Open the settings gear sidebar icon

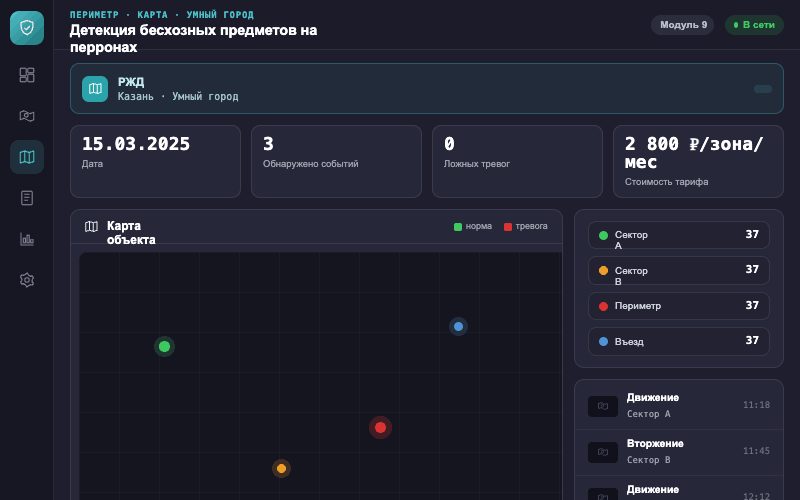pos(27,280)
